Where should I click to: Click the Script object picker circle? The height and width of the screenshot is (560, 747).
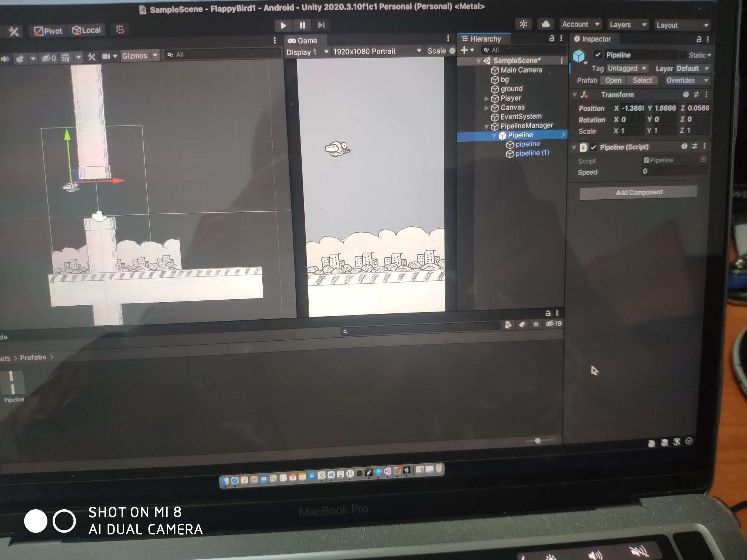[703, 159]
